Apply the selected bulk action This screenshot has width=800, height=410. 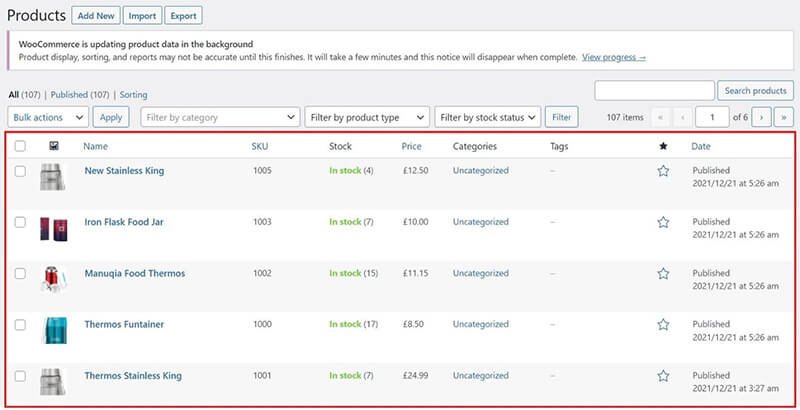tap(111, 117)
